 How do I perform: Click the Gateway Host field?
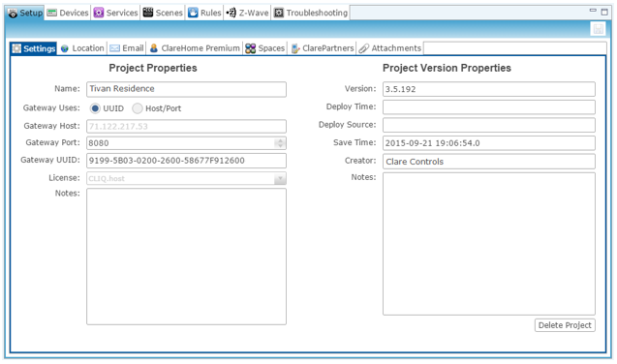pyautogui.click(x=186, y=126)
